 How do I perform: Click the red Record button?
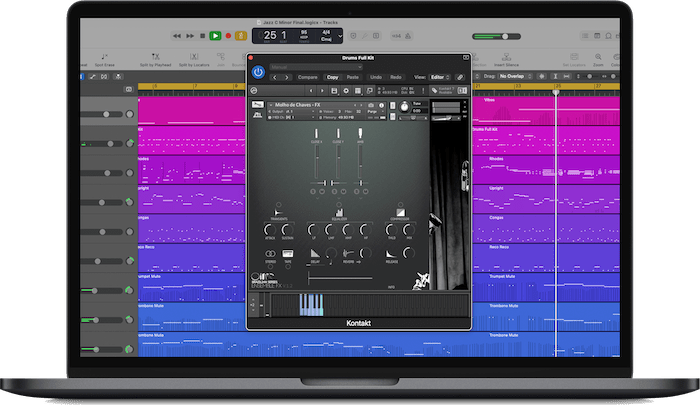(x=228, y=36)
